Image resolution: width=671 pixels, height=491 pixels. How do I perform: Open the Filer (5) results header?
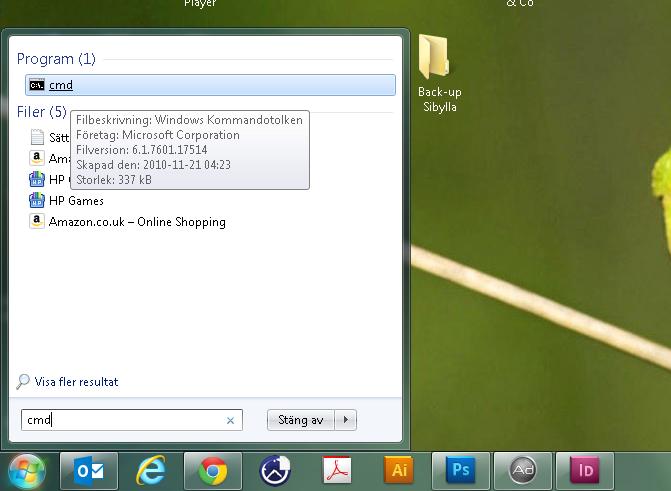pyautogui.click(x=42, y=112)
